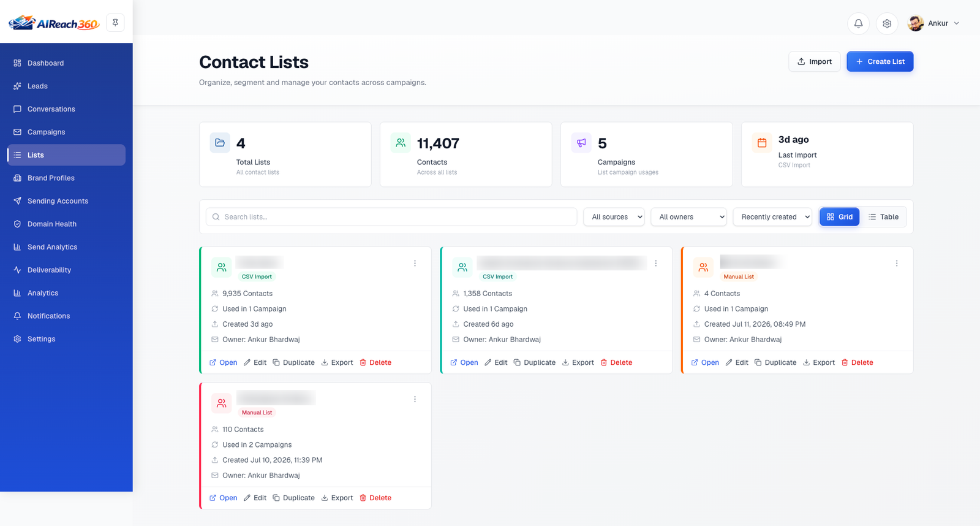Go to Send Analytics in the sidebar
This screenshot has width=980, height=526.
coord(66,247)
